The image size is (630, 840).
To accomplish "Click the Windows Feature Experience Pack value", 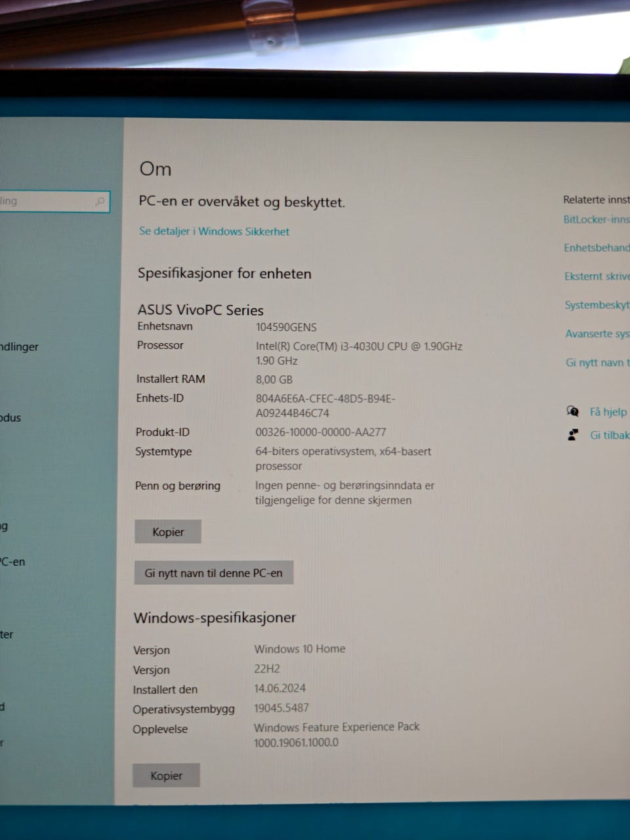I will 337,734.
